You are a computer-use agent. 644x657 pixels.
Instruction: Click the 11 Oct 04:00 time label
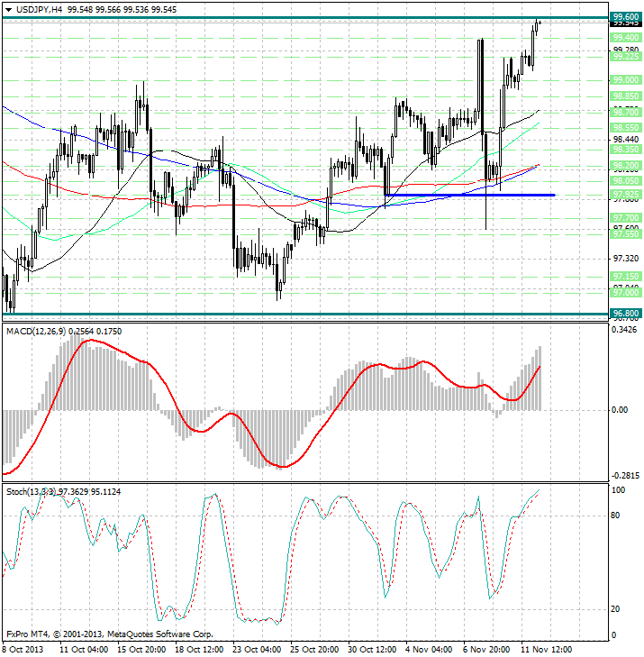click(84, 650)
